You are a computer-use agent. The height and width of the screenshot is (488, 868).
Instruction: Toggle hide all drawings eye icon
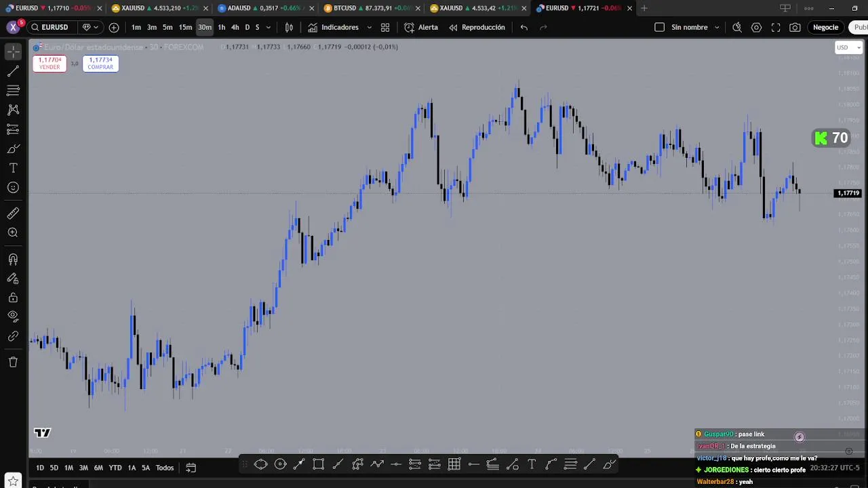(x=13, y=316)
